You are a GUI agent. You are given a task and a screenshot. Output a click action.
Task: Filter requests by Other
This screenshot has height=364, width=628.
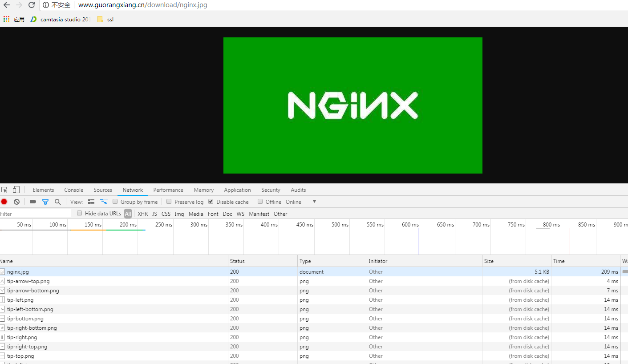pos(280,214)
